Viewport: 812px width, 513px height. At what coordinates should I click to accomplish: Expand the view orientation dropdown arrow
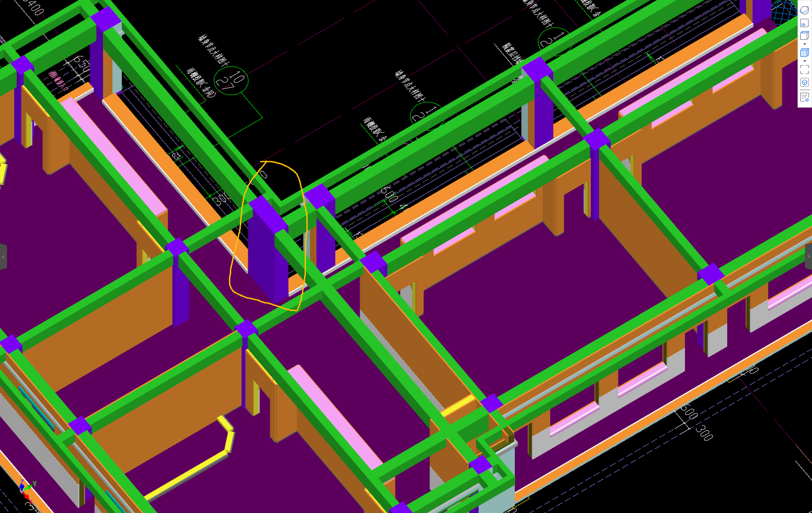(x=805, y=44)
